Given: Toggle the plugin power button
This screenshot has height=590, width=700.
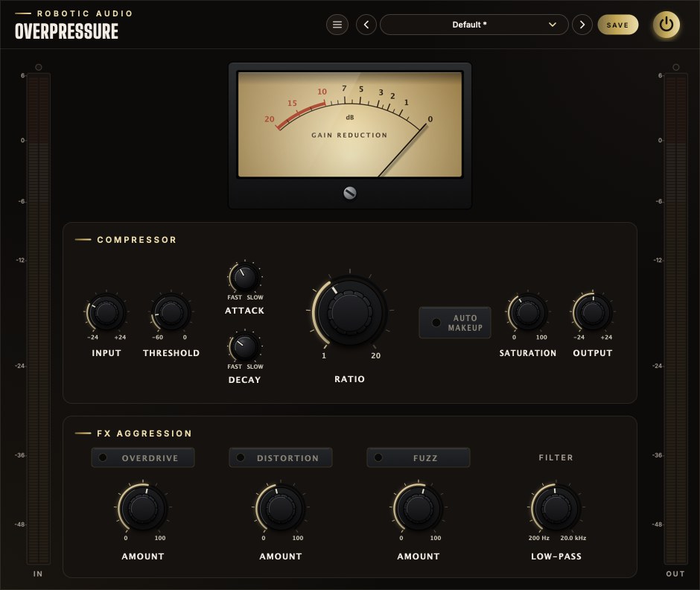Looking at the screenshot, I should pos(666,24).
